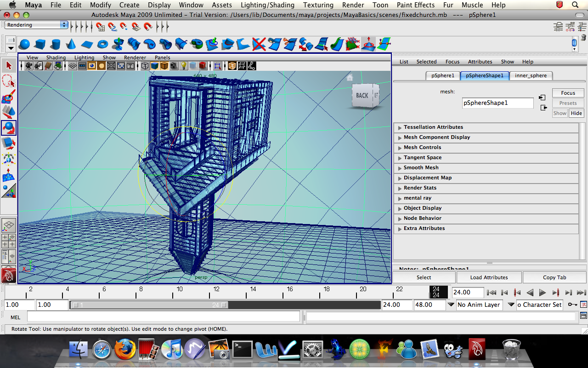This screenshot has height=368, width=588.
Task: Create a polygon cube from the shelf
Action: (40, 44)
